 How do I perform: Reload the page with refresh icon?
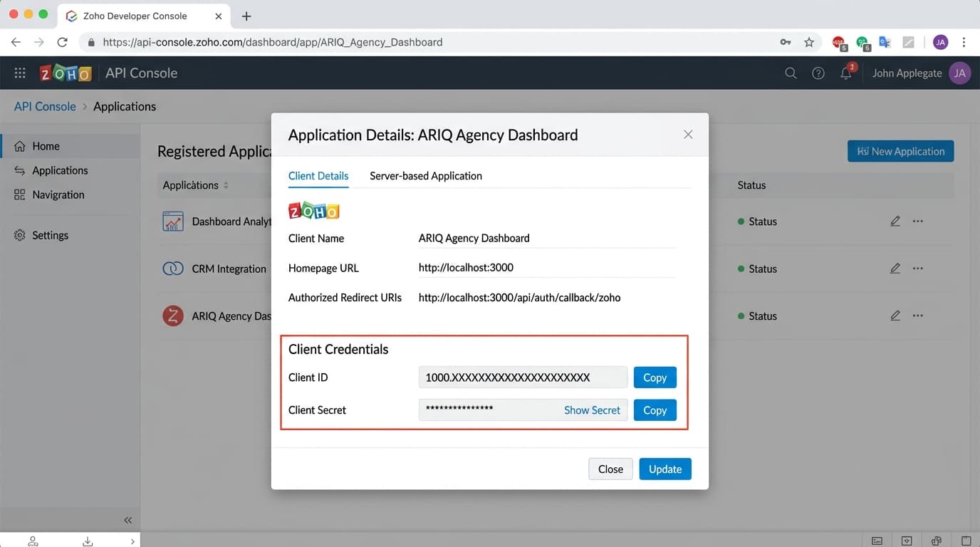tap(62, 42)
